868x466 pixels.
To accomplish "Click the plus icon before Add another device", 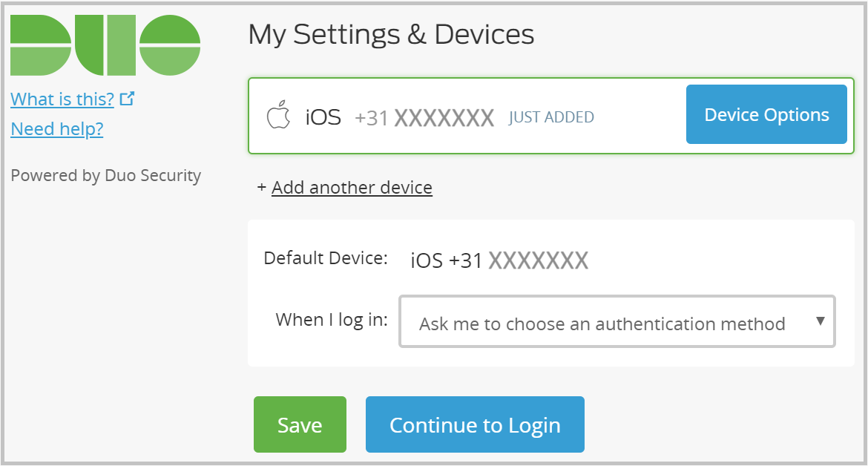I will click(x=261, y=187).
